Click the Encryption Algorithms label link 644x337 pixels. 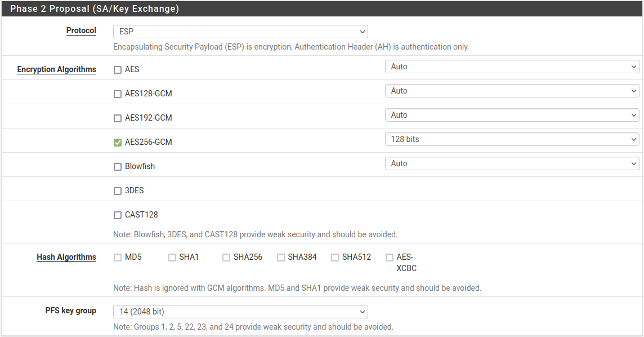click(56, 69)
